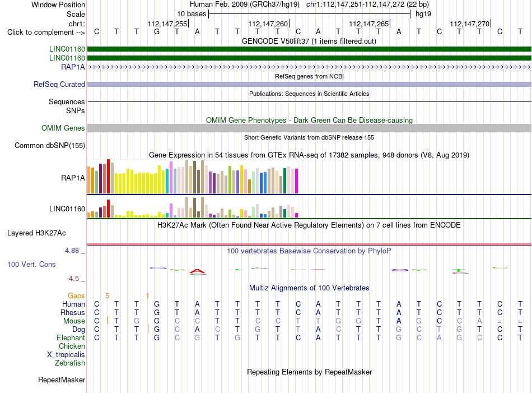
Task: Click the 112,147,255 position marker
Action: pyautogui.click(x=167, y=24)
